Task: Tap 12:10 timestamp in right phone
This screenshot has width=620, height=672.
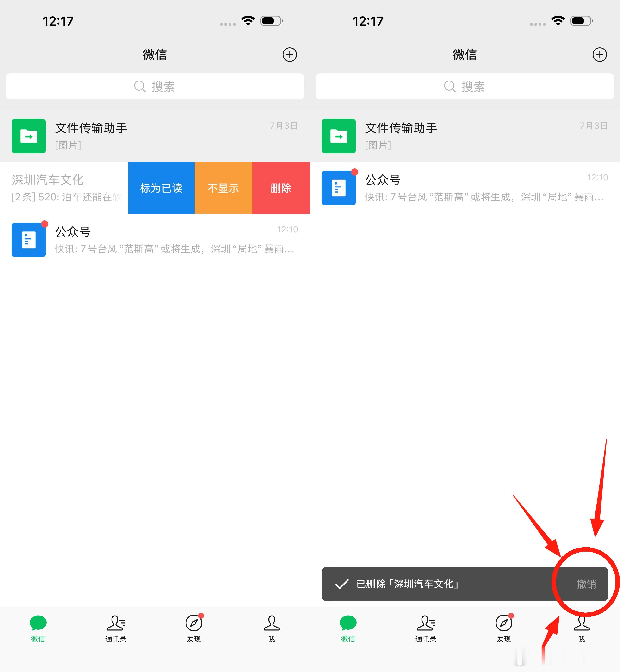Action: [x=597, y=177]
